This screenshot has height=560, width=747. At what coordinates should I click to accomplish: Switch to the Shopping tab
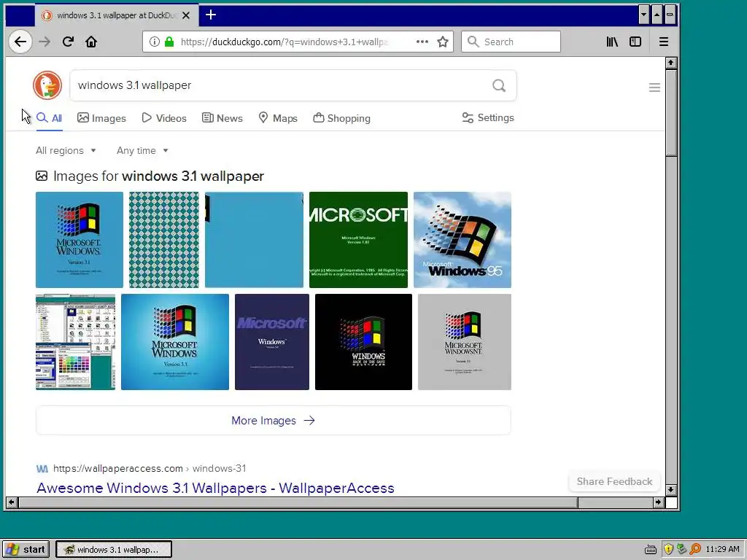(x=341, y=118)
